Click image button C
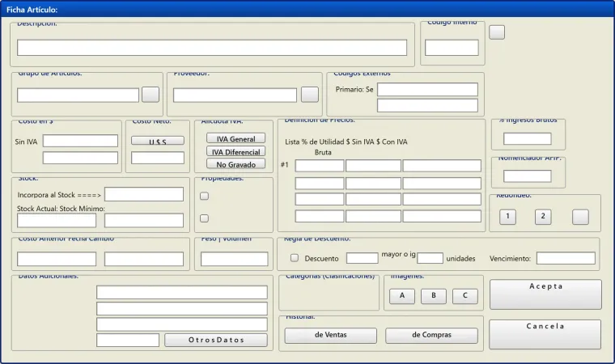Image resolution: width=615 pixels, height=364 pixels. (465, 296)
